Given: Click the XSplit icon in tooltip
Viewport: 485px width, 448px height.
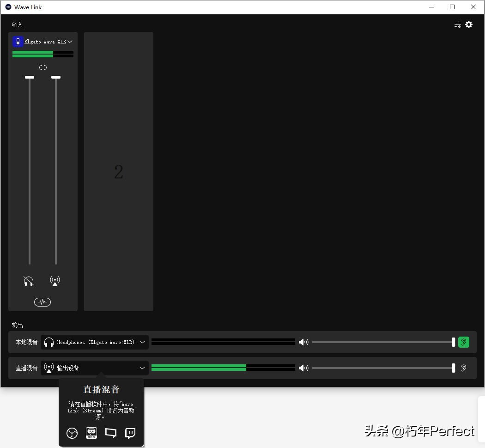Looking at the screenshot, I should point(111,433).
